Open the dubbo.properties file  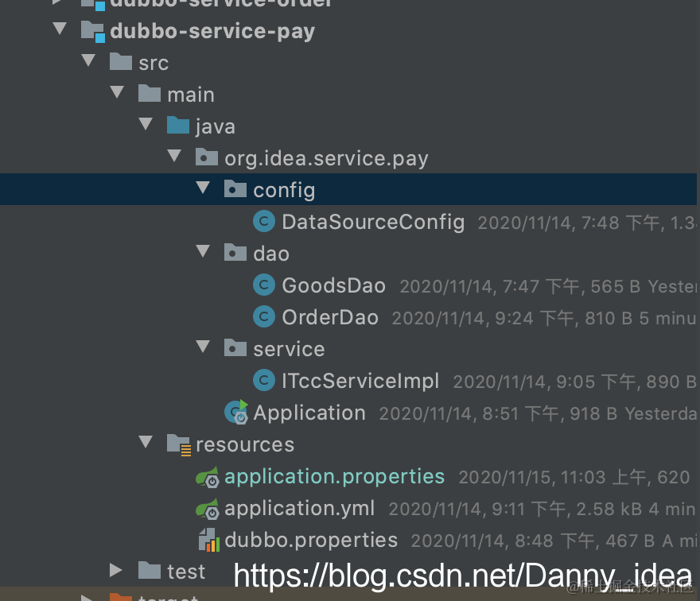point(311,541)
